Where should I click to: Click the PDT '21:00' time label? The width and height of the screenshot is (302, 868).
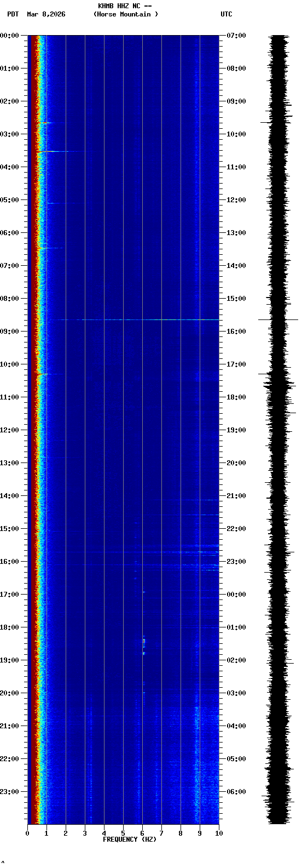[x=9, y=726]
